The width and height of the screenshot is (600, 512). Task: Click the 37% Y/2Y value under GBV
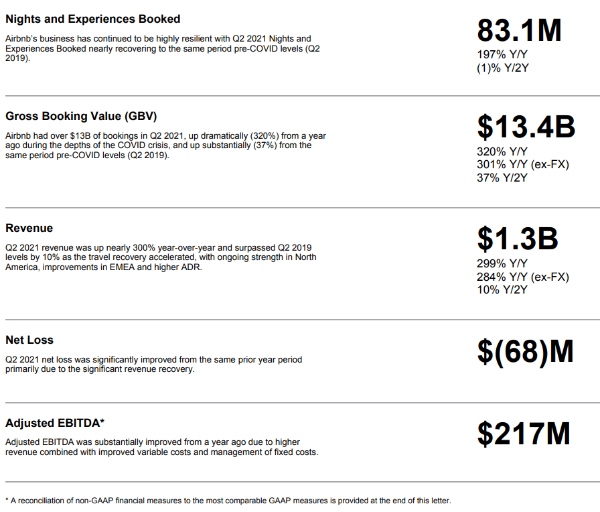click(502, 178)
